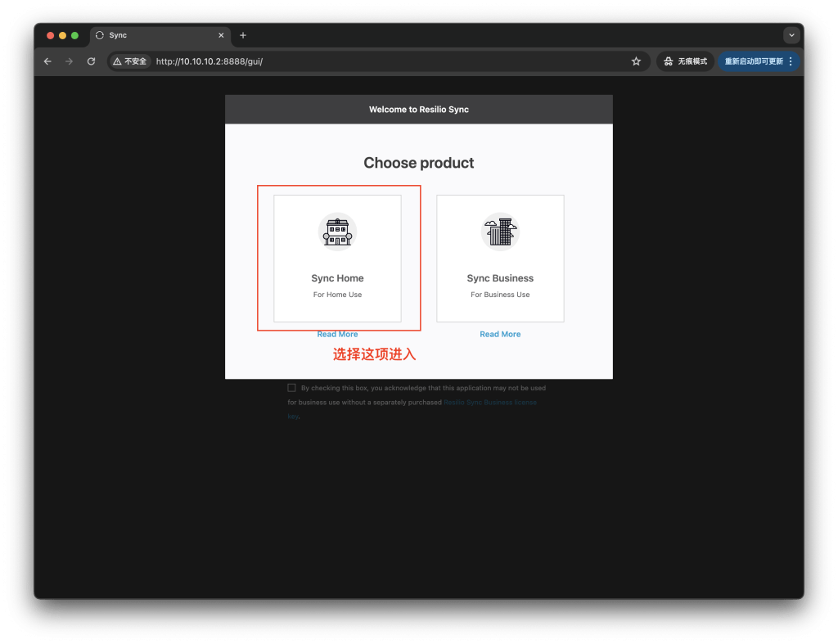
Task: Click the "Choose product" heading
Action: [x=419, y=163]
